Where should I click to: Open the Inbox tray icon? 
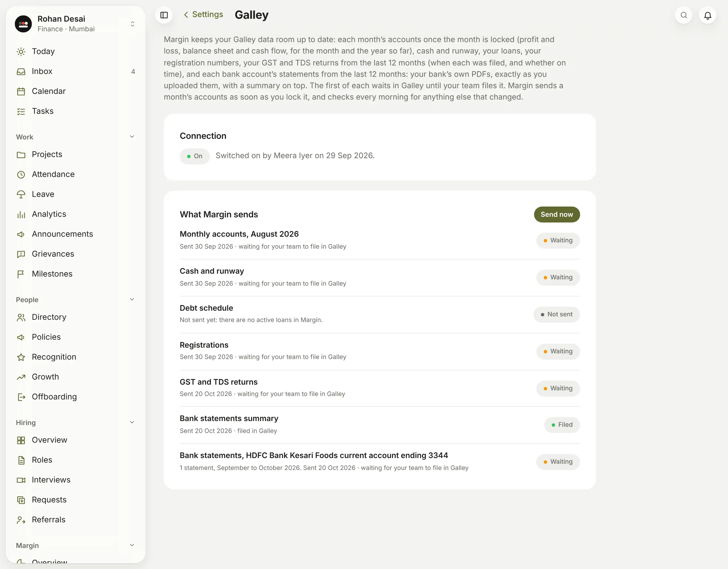pos(21,71)
